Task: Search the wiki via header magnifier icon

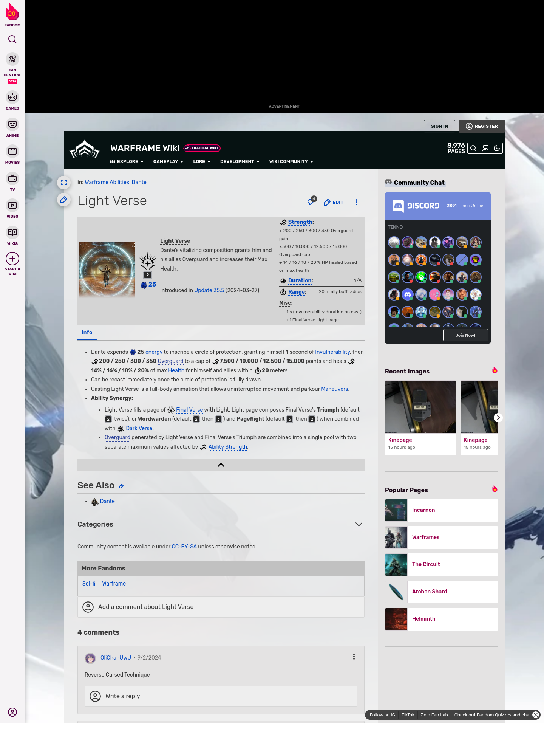Action: pos(473,148)
